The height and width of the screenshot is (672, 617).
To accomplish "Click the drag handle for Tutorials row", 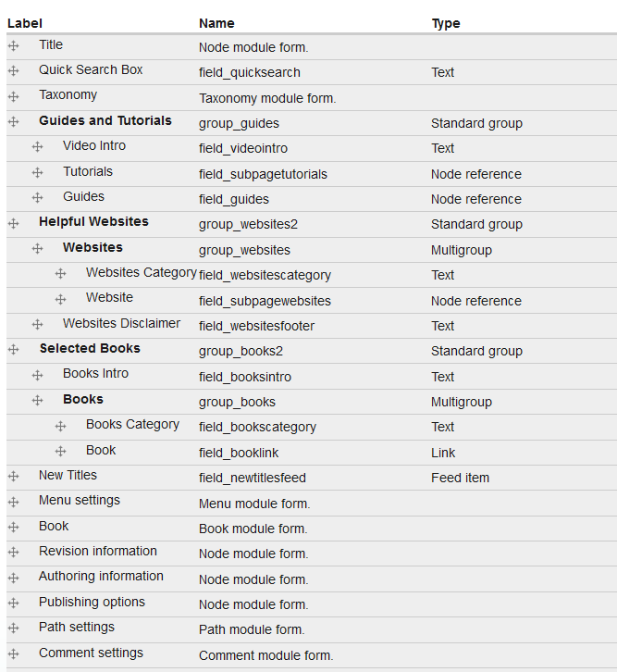I will click(x=37, y=173).
